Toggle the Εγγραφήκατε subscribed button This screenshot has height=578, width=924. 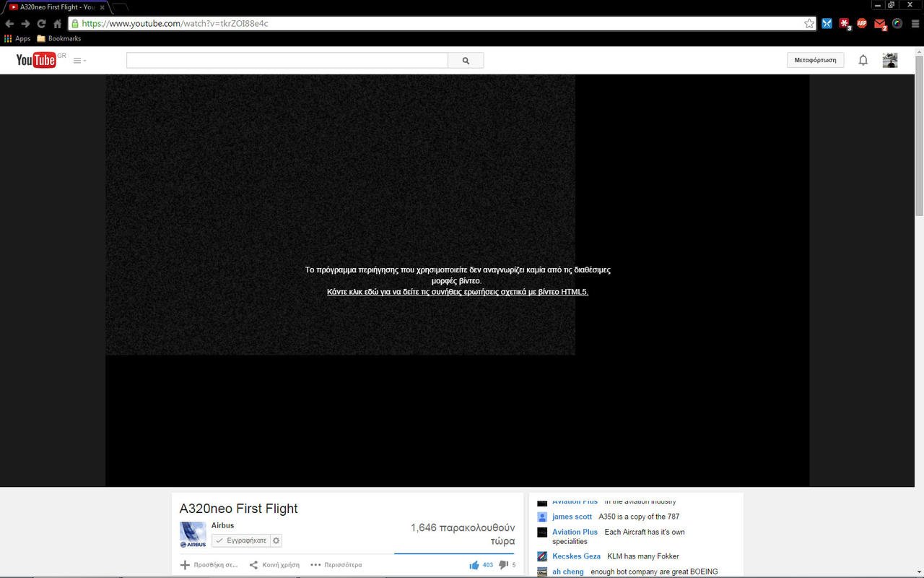coord(241,540)
